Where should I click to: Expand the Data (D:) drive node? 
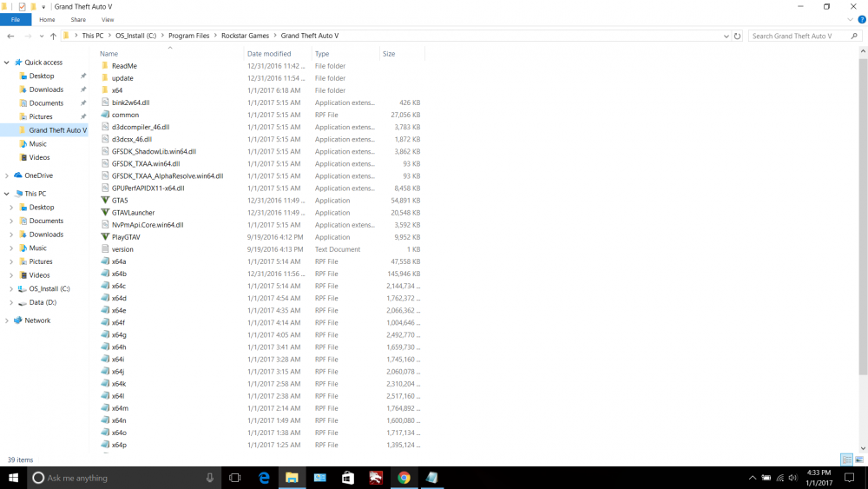[11, 302]
